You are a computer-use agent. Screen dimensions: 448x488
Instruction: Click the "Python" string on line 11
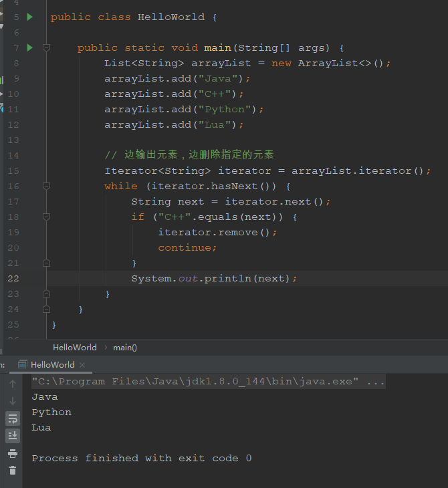point(225,110)
